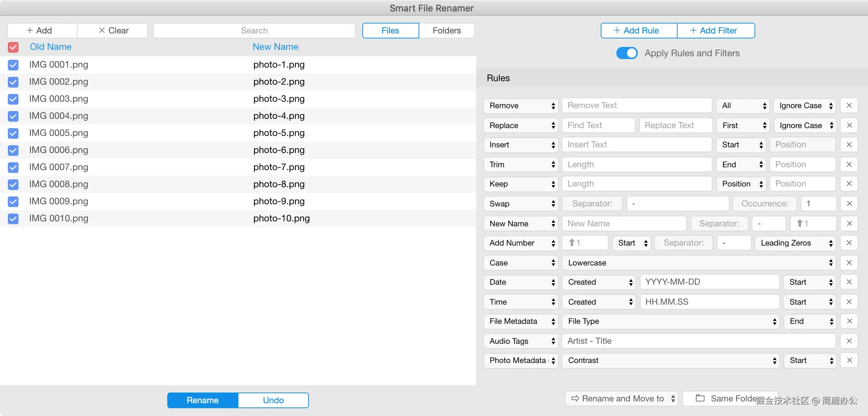Remove the Photo Metadata rule
The height and width of the screenshot is (416, 868).
click(x=849, y=360)
